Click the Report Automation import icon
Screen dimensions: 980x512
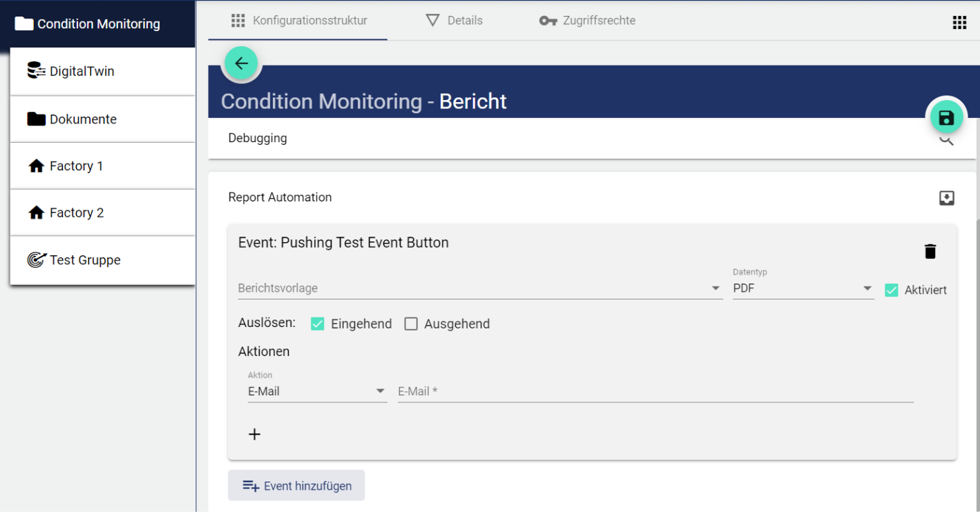coord(946,198)
